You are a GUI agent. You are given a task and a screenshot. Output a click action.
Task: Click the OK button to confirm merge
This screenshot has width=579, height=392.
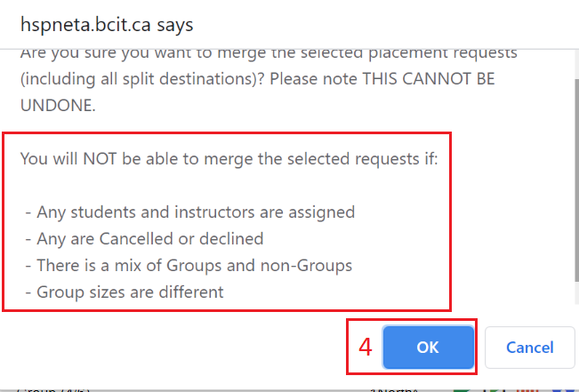428,347
